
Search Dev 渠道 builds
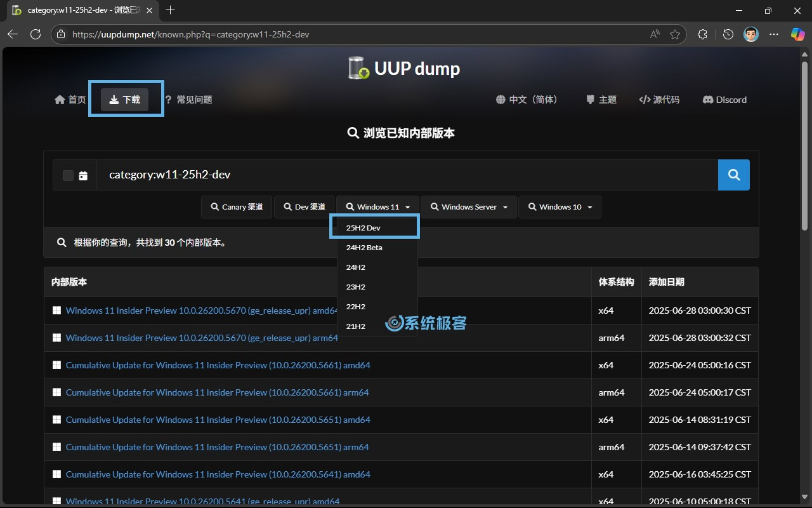point(304,207)
